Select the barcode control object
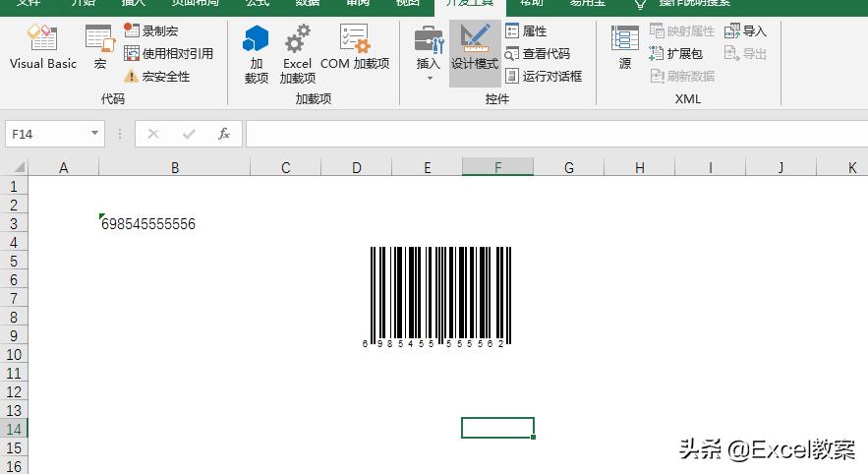868x474 pixels. [436, 297]
